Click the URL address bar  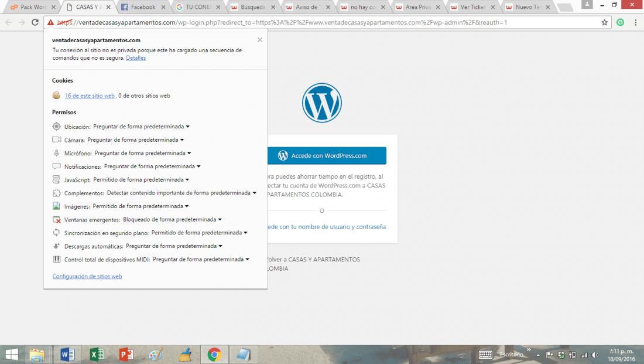[x=327, y=22]
